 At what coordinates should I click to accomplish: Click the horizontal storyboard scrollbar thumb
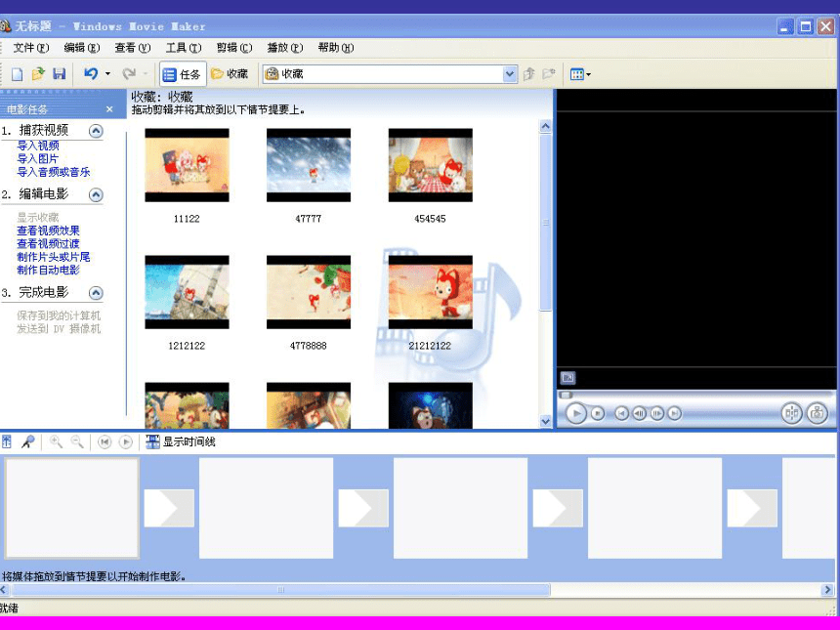tap(280, 590)
